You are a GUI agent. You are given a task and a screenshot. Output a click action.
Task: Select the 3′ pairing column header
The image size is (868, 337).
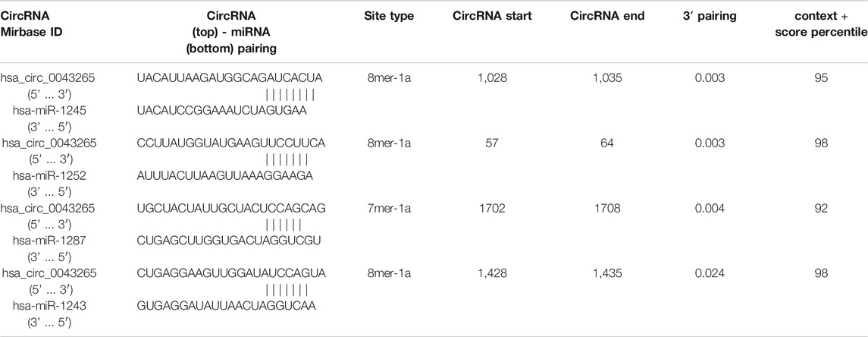pyautogui.click(x=710, y=17)
